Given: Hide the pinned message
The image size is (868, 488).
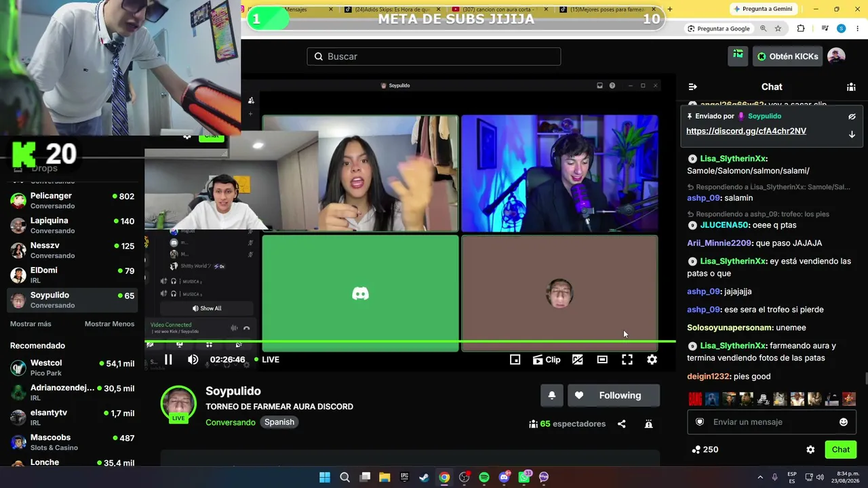Looking at the screenshot, I should pos(852,117).
